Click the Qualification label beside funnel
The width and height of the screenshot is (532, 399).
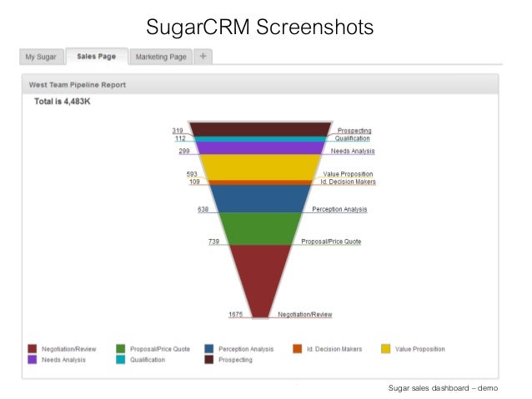point(352,138)
